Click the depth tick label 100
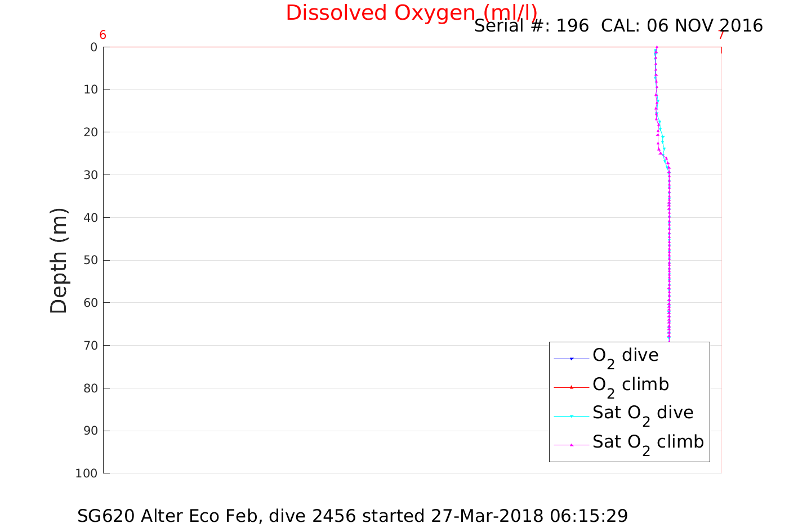Viewport: 798px width, 532px height. pos(86,473)
